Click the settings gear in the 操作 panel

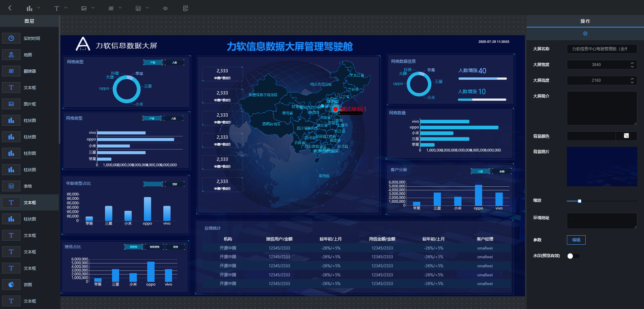tap(585, 33)
